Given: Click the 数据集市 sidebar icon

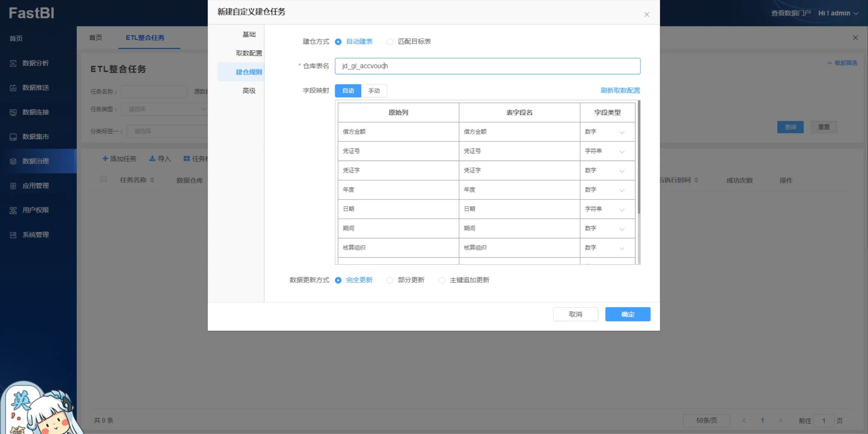Looking at the screenshot, I should (13, 137).
